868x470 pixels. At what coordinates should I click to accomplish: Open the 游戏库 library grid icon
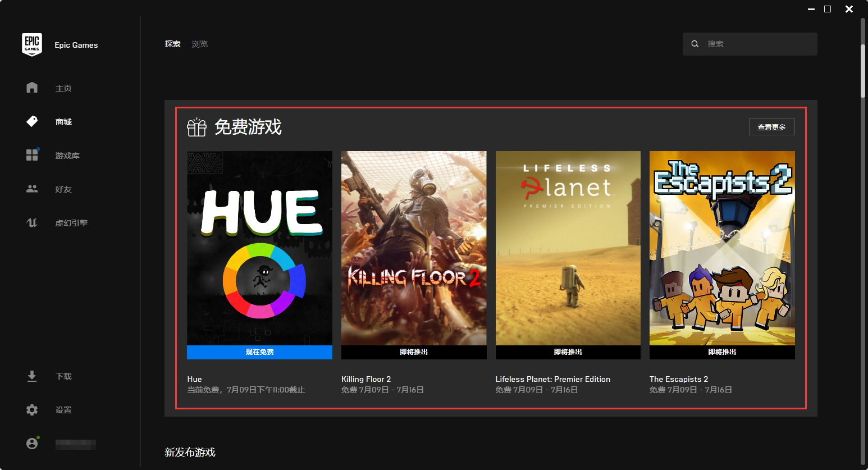click(x=32, y=155)
